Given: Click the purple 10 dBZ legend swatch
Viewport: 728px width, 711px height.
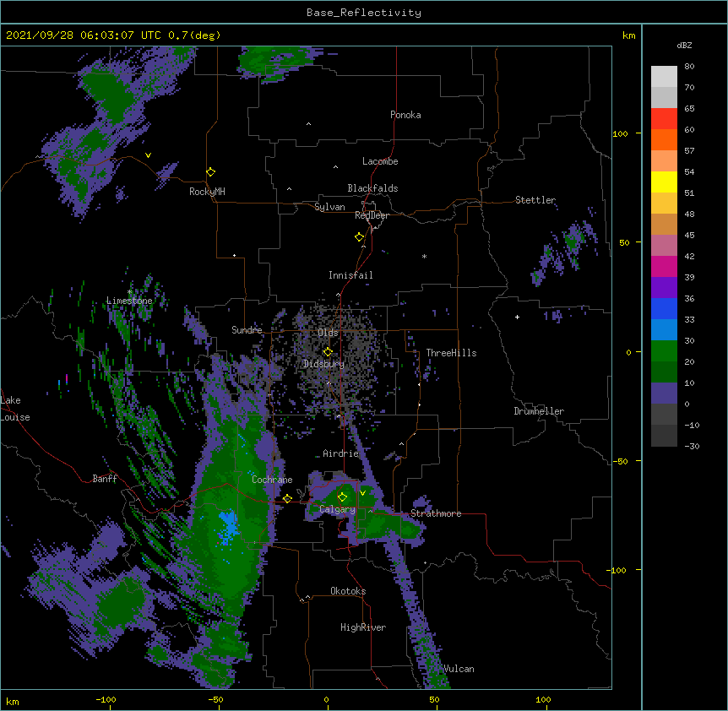Looking at the screenshot, I should tap(664, 393).
